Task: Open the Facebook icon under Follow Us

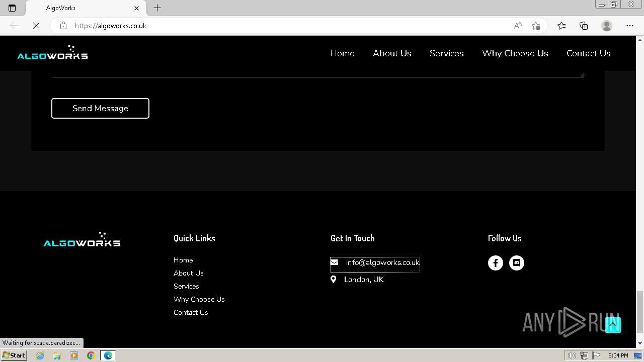Action: tap(496, 263)
